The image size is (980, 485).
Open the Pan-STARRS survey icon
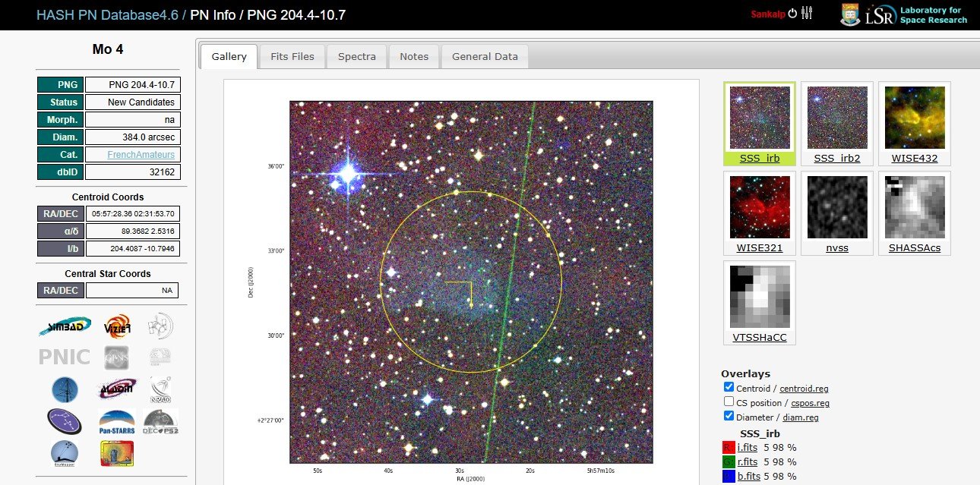[117, 420]
